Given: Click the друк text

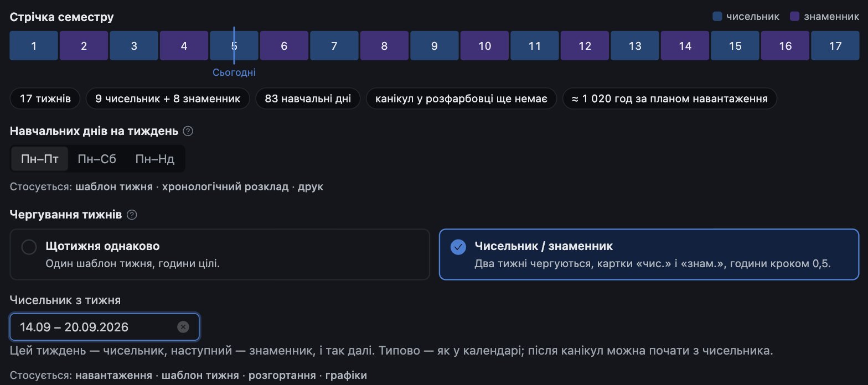Looking at the screenshot, I should pos(311,186).
